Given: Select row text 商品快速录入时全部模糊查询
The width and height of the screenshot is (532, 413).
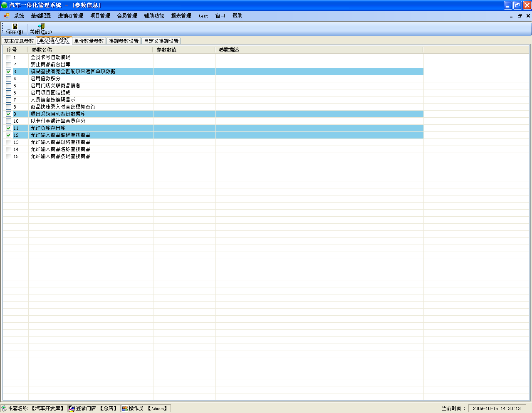Looking at the screenshot, I should [x=63, y=107].
